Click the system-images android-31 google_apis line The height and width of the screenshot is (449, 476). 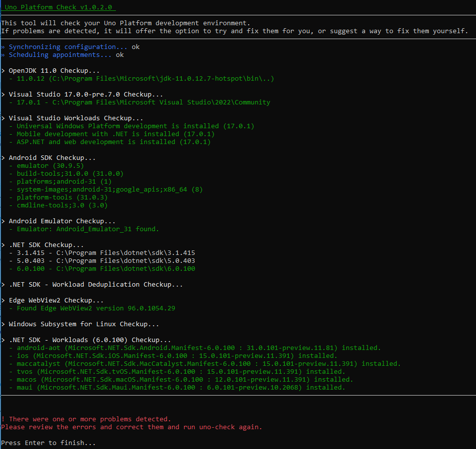pyautogui.click(x=106, y=189)
